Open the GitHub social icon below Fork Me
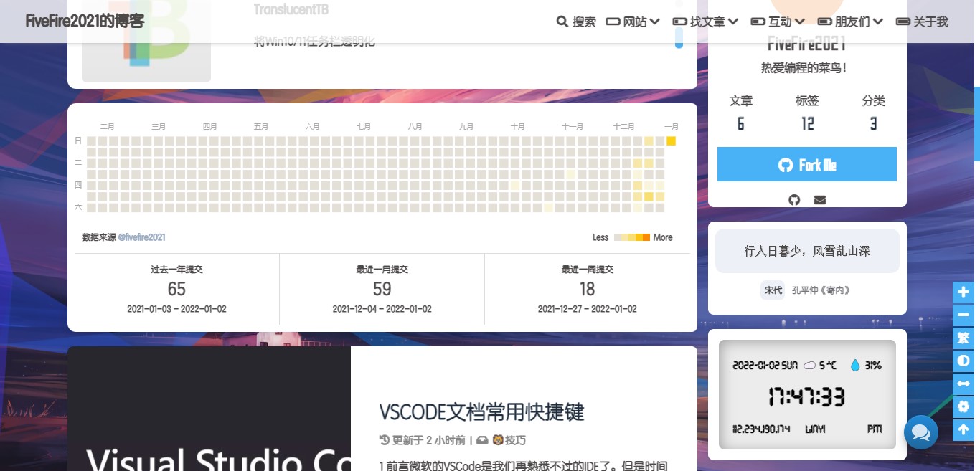Viewport: 980px width, 471px height. click(x=794, y=199)
